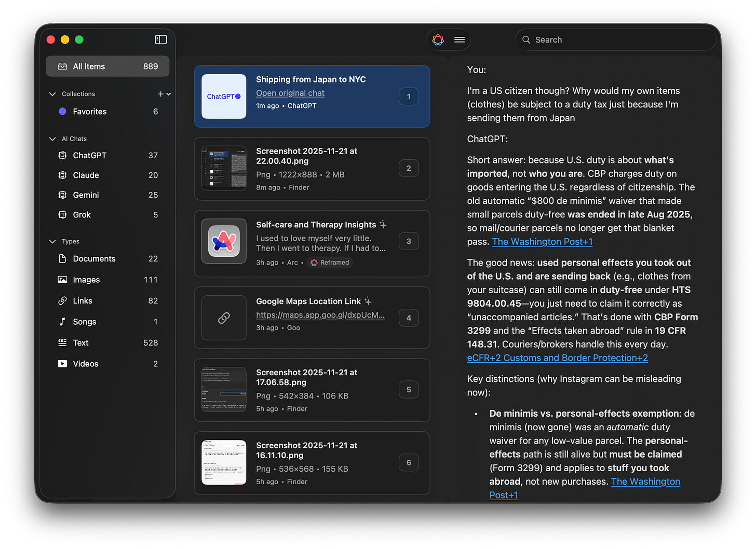The height and width of the screenshot is (549, 756).
Task: Show Documents type items
Action: click(x=107, y=258)
